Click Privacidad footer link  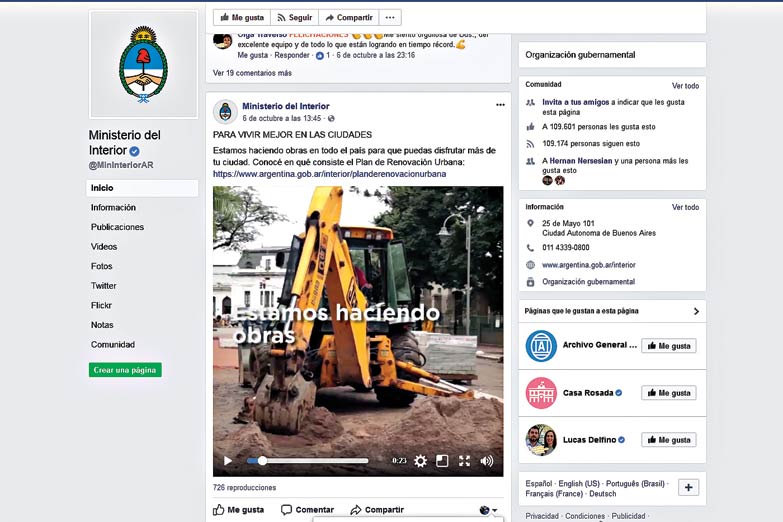[x=542, y=516]
